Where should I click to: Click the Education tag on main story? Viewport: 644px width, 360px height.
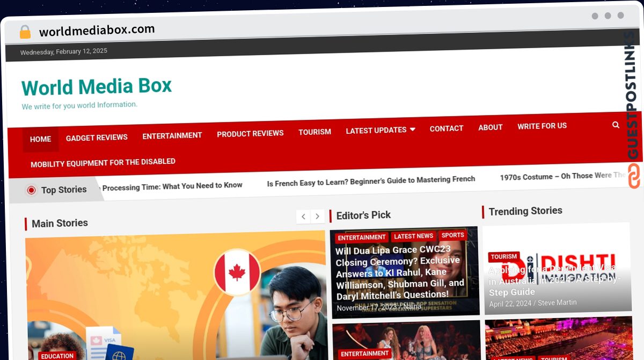pyautogui.click(x=57, y=356)
